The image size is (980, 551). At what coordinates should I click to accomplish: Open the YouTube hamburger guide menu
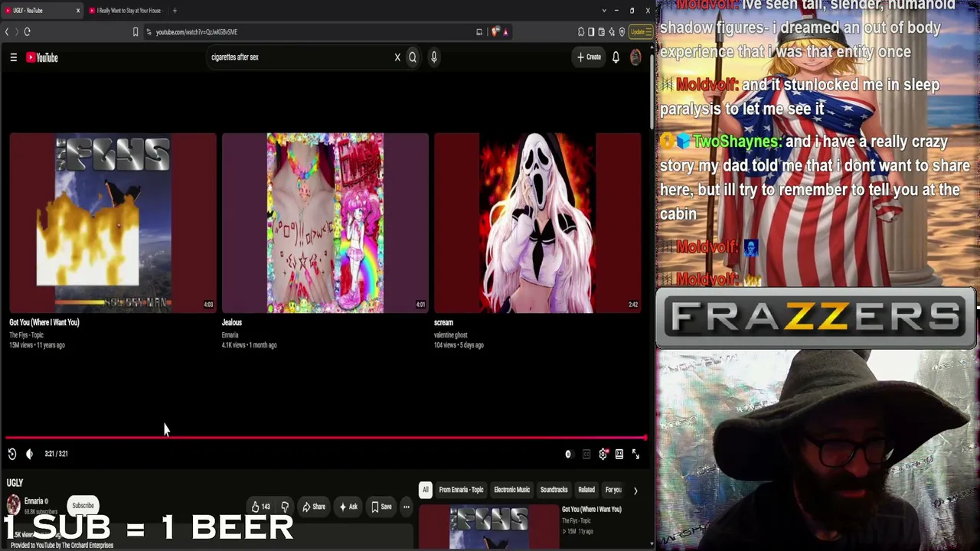point(13,57)
